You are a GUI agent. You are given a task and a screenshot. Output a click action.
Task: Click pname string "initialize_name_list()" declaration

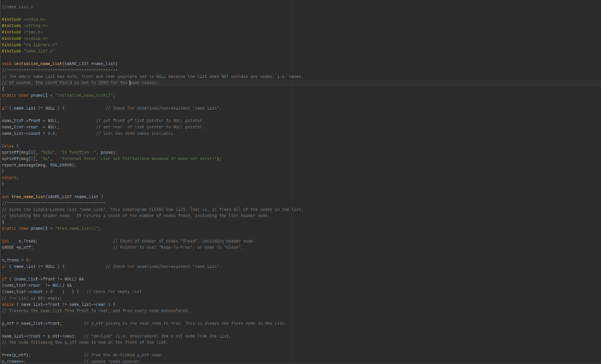coord(58,96)
